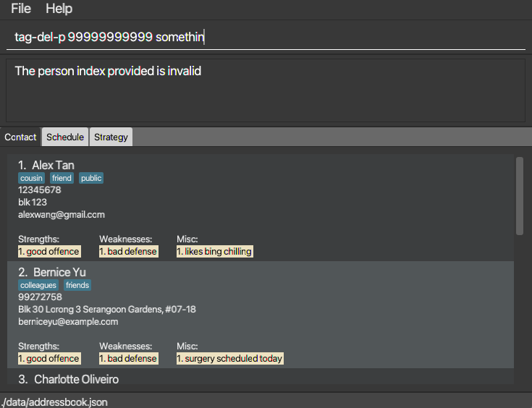The width and height of the screenshot is (532, 408).
Task: Click the contact list scrollbar
Action: pyautogui.click(x=520, y=196)
